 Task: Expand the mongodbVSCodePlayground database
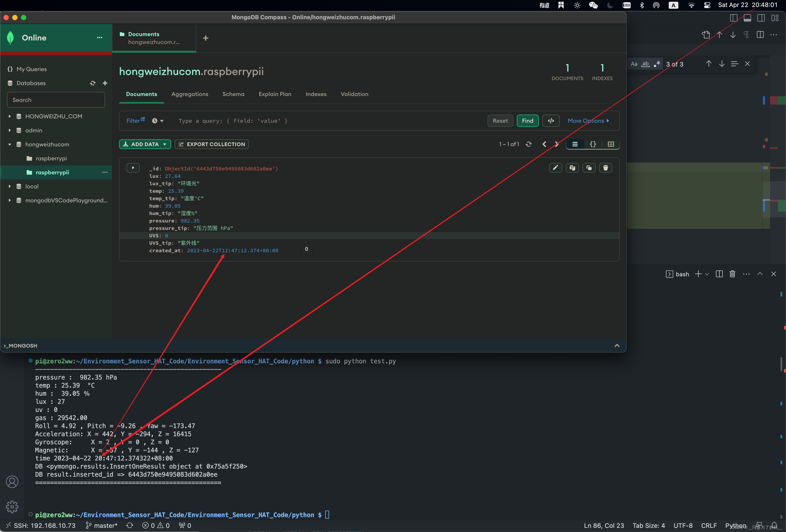[x=10, y=201]
